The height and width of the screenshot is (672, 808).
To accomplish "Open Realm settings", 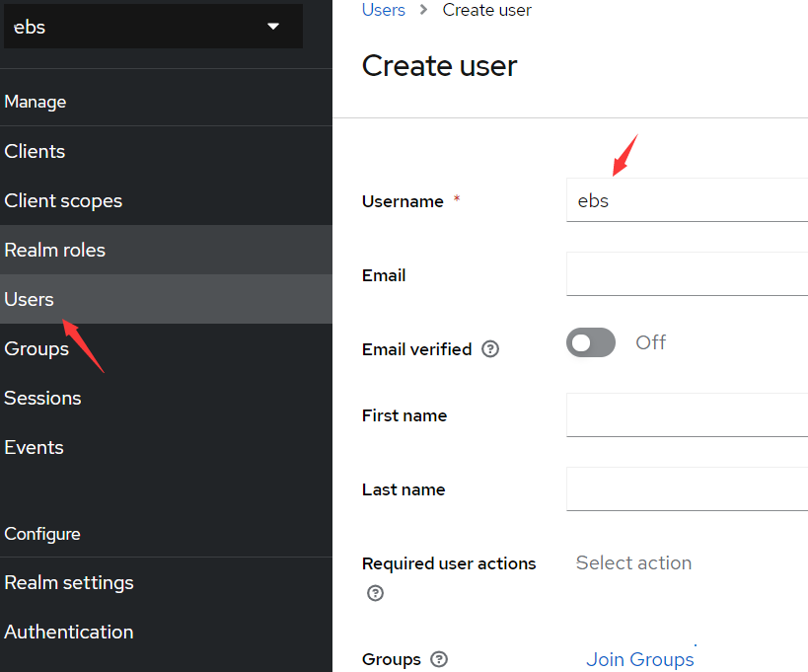I will pyautogui.click(x=166, y=583).
